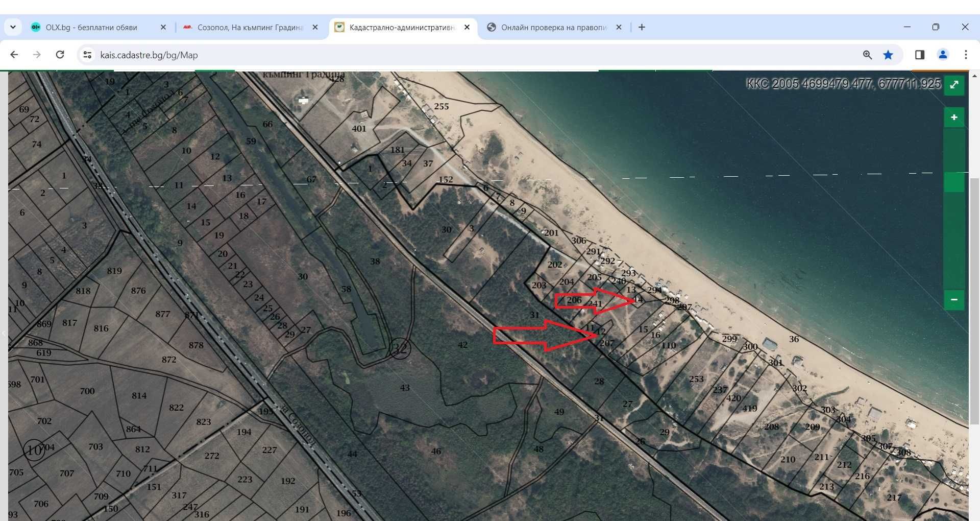Click the map fullscreen expand icon
Screen dimensions: 980x521
point(954,85)
